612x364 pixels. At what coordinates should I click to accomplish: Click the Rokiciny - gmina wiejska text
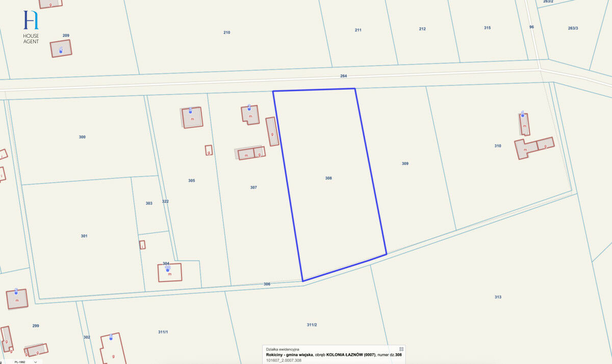(x=290, y=354)
